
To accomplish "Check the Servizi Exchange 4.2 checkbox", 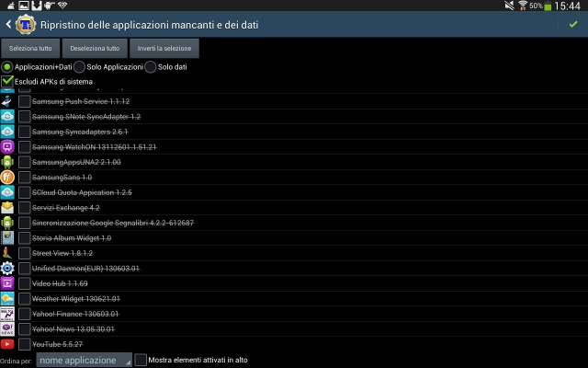I will click(25, 208).
